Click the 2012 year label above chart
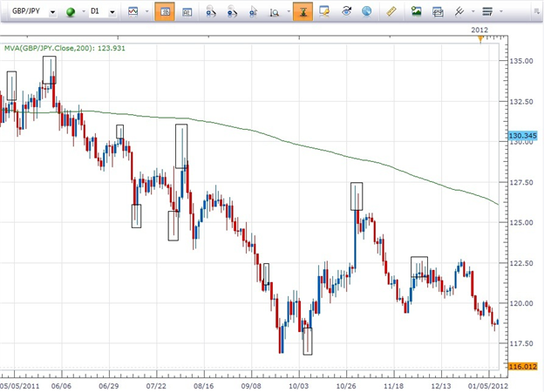 [x=479, y=30]
